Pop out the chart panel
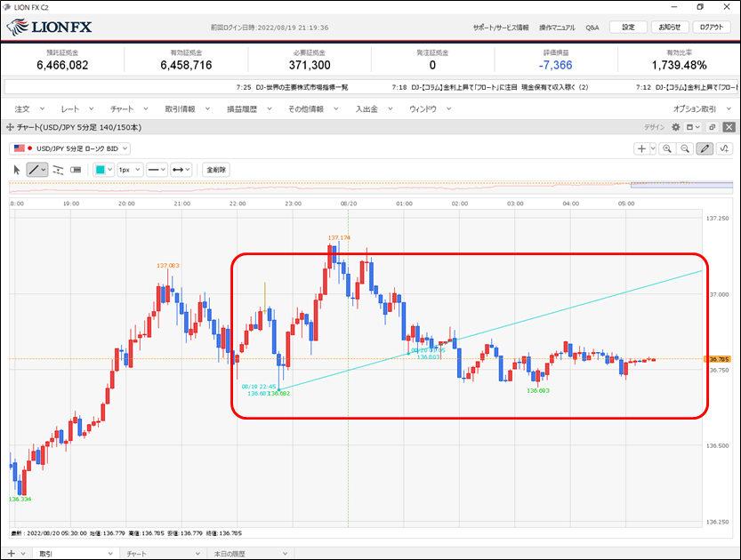Image resolution: width=741 pixels, height=560 pixels. pyautogui.click(x=713, y=127)
